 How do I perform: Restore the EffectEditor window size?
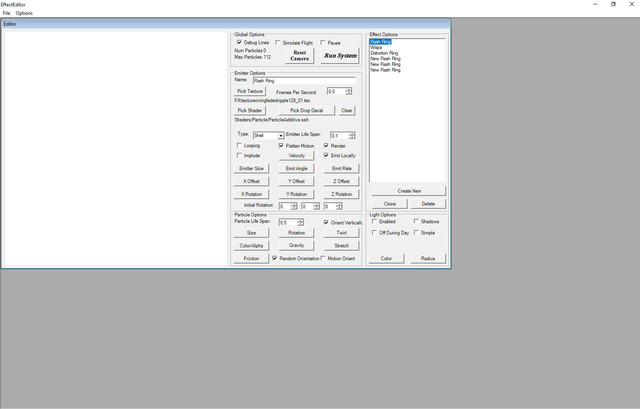point(613,4)
